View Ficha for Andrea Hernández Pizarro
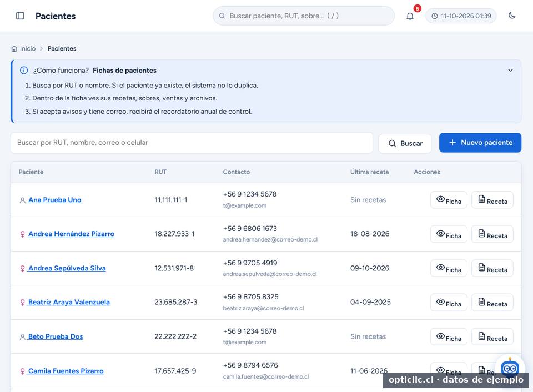 [x=449, y=234]
